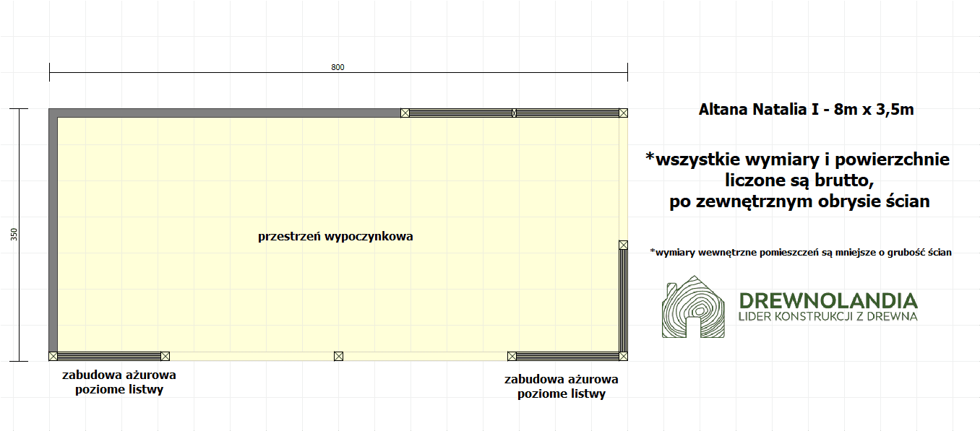The height and width of the screenshot is (431, 980).
Task: Select post at left end of bottom-right slats
Action: tap(512, 356)
